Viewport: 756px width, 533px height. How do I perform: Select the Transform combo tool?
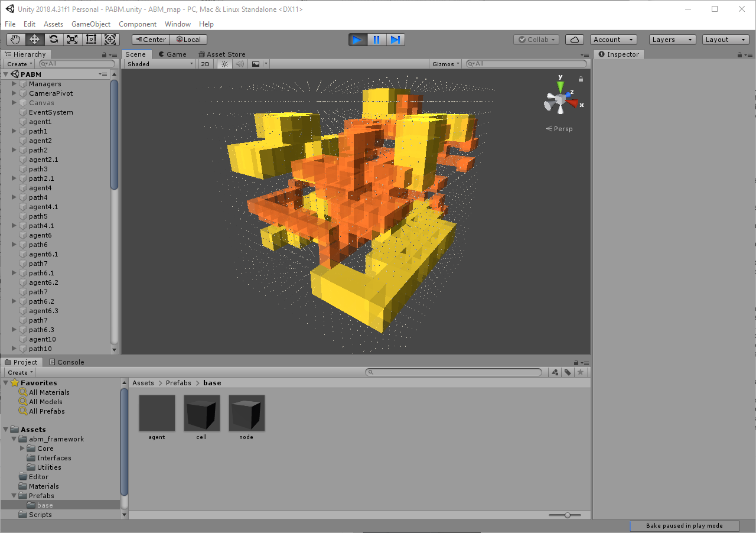click(x=110, y=39)
